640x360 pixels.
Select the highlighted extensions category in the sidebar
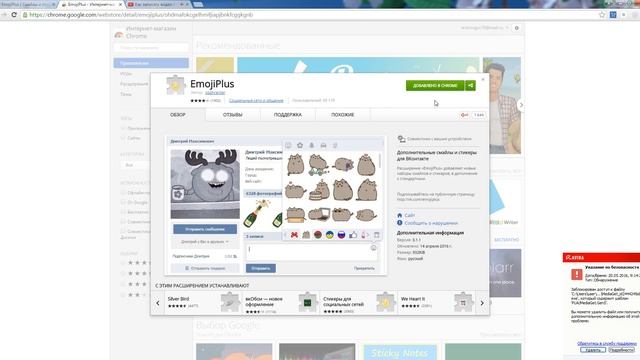pos(151,63)
